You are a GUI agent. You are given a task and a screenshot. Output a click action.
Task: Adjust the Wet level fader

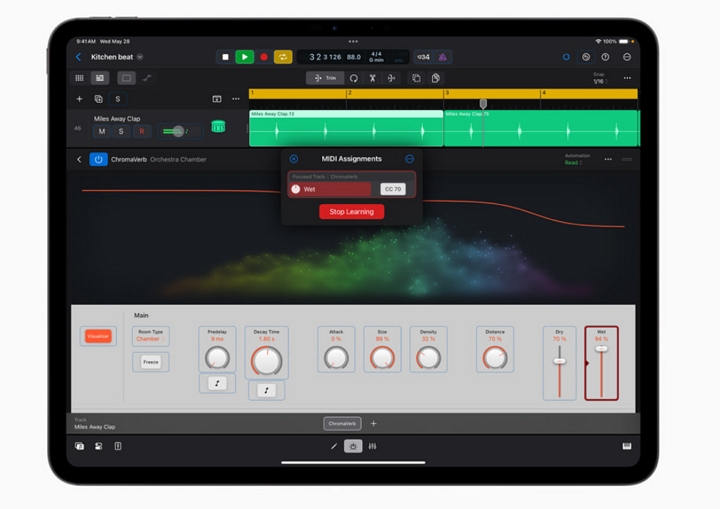point(602,349)
